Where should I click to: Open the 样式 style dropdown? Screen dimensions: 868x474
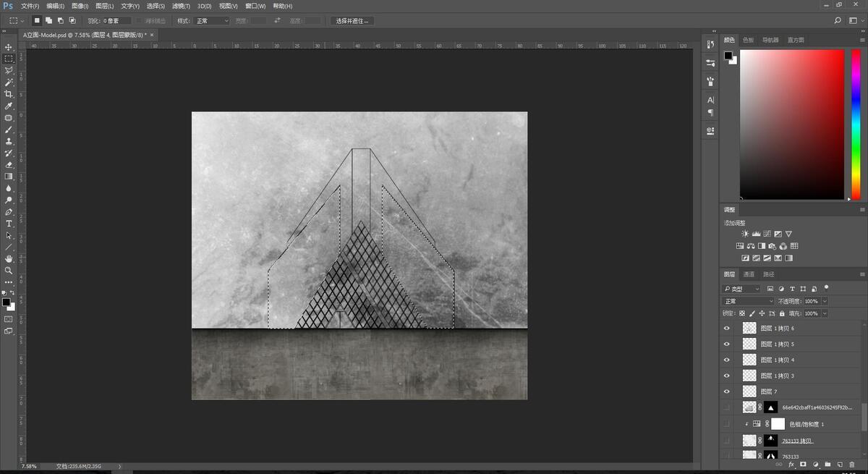coord(212,21)
